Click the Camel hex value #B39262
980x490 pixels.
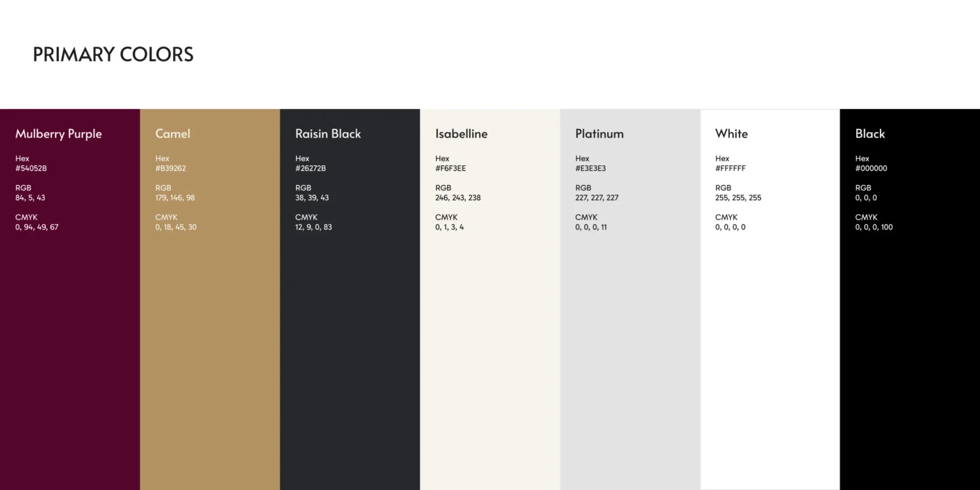click(170, 168)
